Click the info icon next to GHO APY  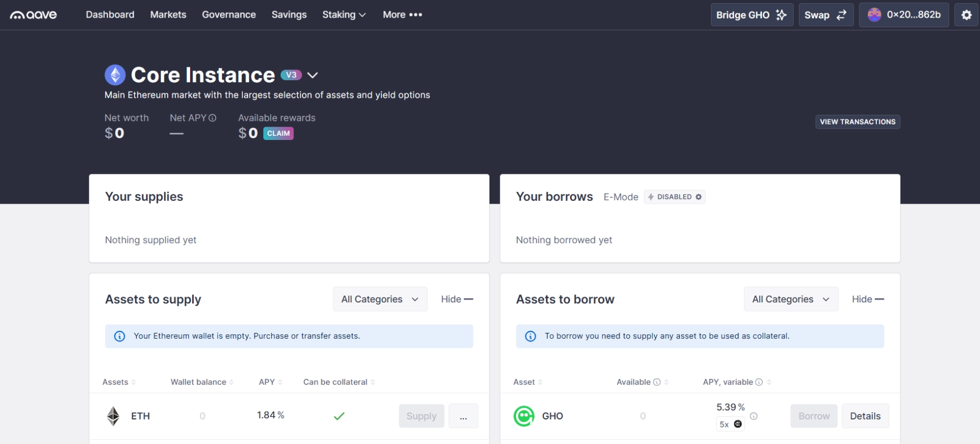[x=753, y=416]
